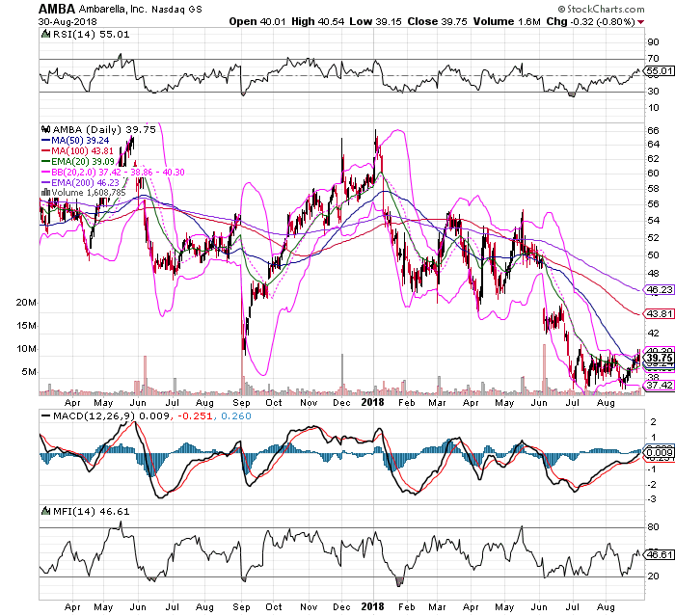Click the Volume bars legend icon
This screenshot has width=675, height=616.
45,193
